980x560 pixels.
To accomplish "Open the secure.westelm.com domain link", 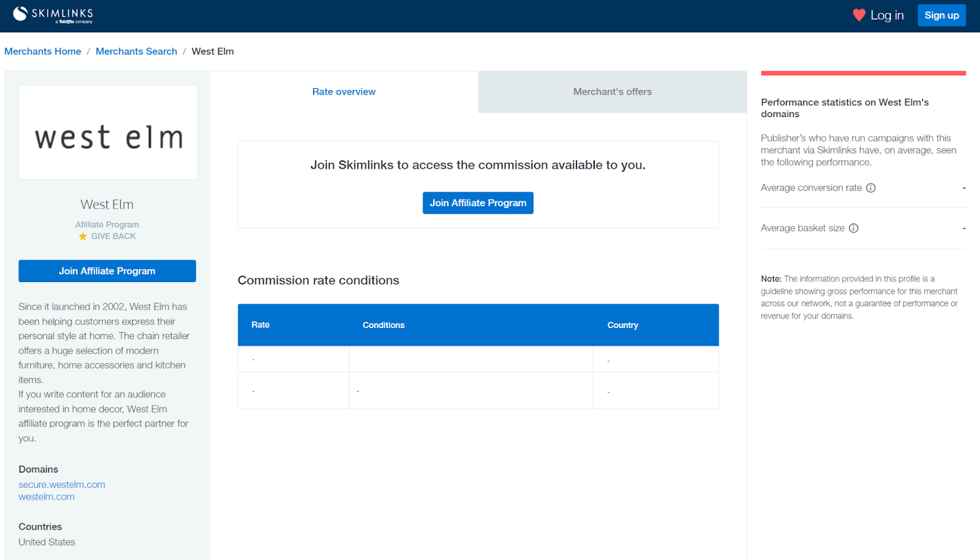I will pyautogui.click(x=62, y=485).
